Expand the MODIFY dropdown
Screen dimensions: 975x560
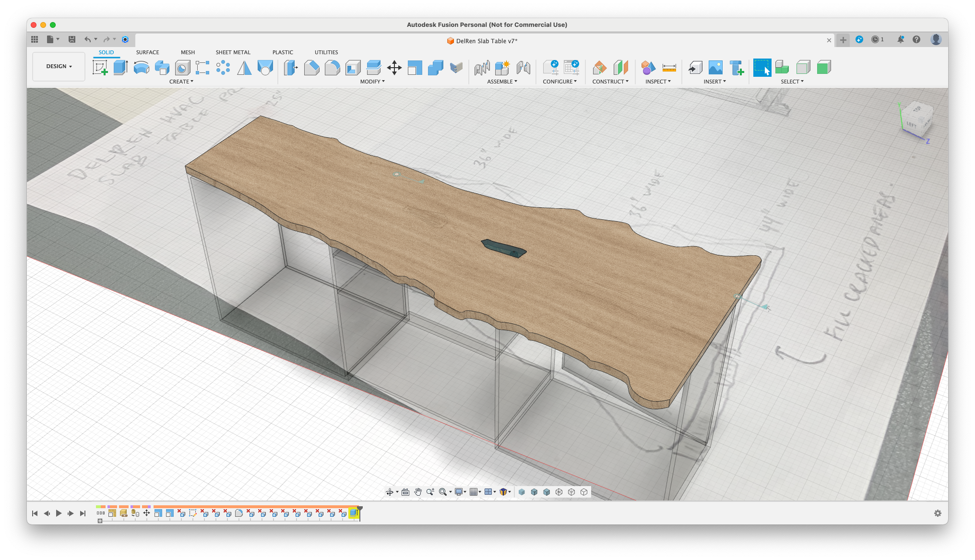pyautogui.click(x=373, y=82)
